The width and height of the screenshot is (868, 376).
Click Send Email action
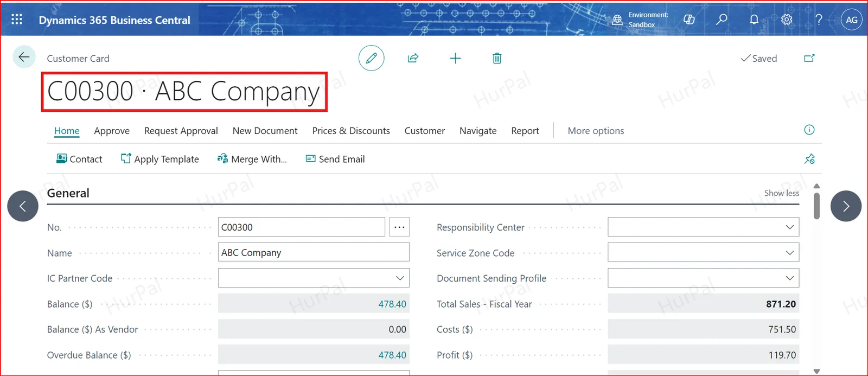(335, 159)
